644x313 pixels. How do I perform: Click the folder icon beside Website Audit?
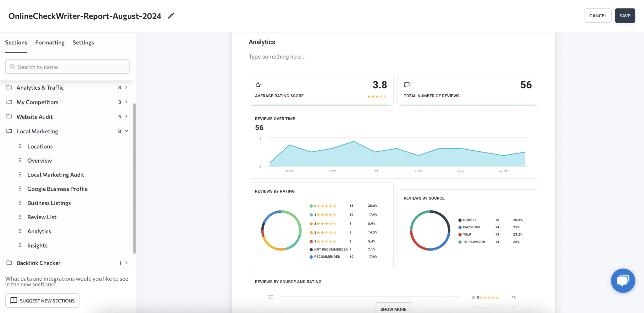point(9,116)
